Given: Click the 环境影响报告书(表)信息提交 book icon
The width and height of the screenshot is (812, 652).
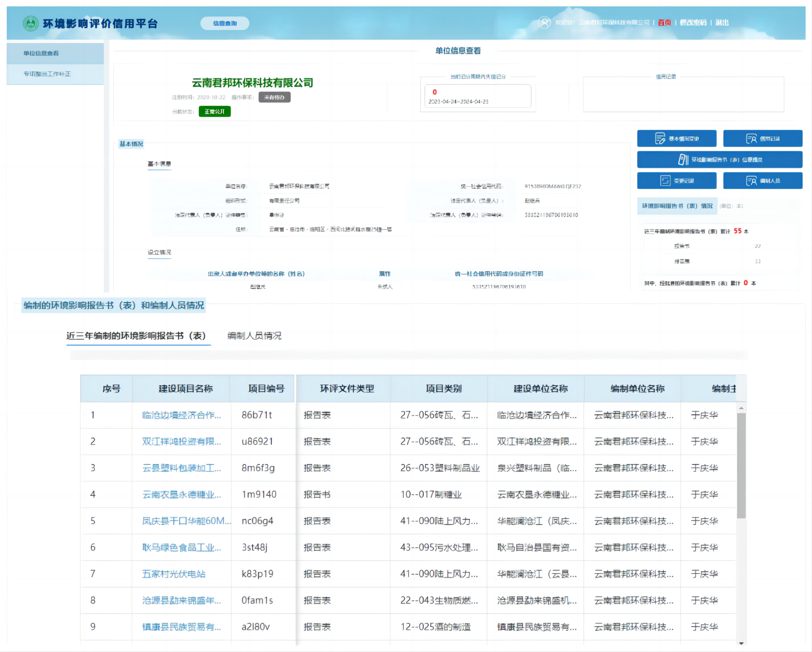Looking at the screenshot, I should pyautogui.click(x=683, y=159).
